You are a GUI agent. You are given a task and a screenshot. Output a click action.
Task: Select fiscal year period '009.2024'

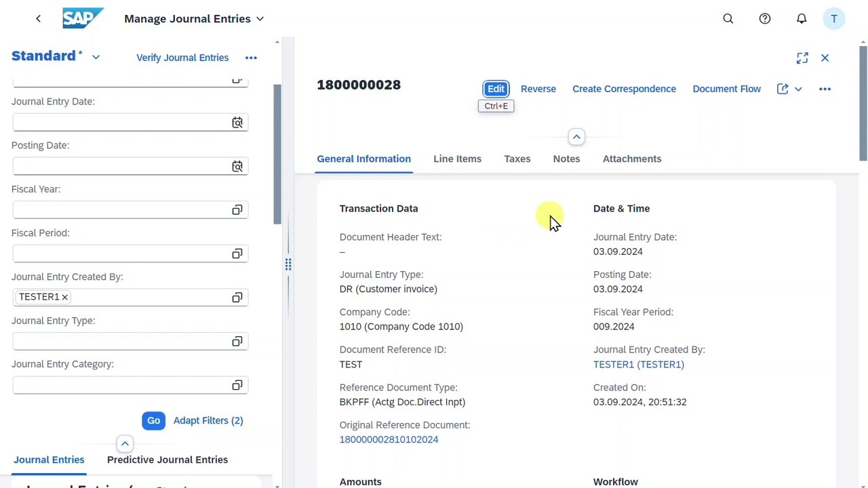pyautogui.click(x=614, y=327)
